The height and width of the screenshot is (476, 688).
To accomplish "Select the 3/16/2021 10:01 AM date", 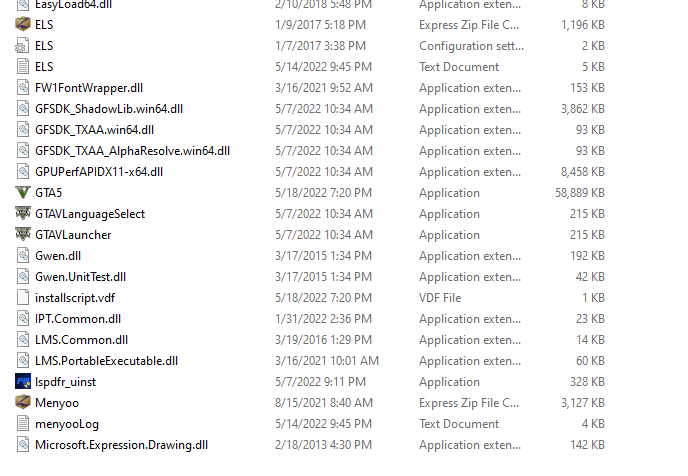I will 327,361.
